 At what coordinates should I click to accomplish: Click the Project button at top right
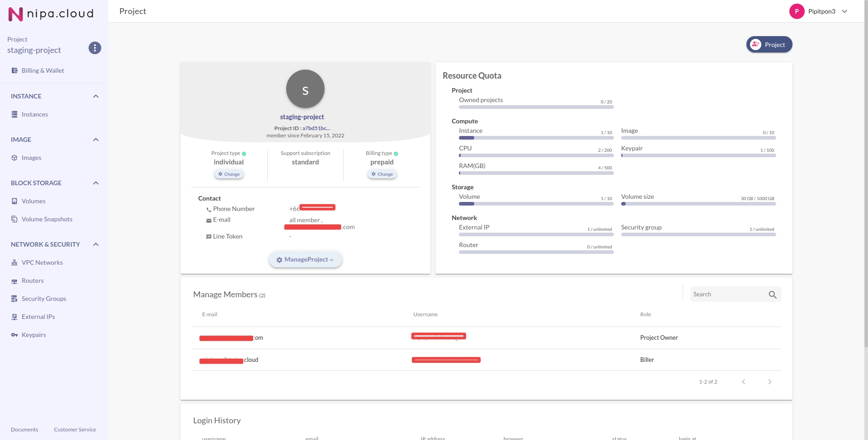(x=769, y=45)
